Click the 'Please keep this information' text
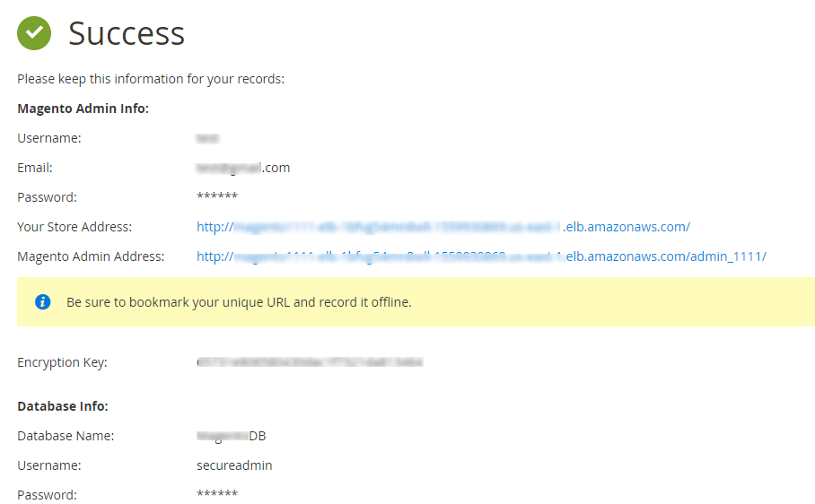Viewport: 815px width, 504px height. (x=151, y=79)
